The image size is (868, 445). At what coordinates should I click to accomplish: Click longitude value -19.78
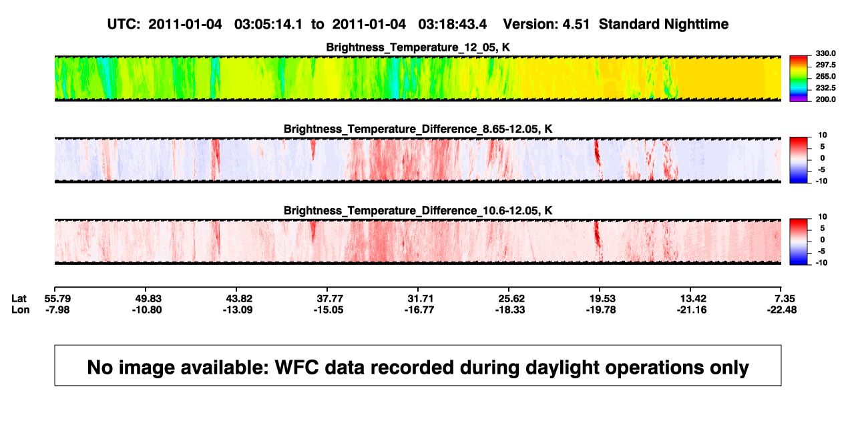[600, 310]
